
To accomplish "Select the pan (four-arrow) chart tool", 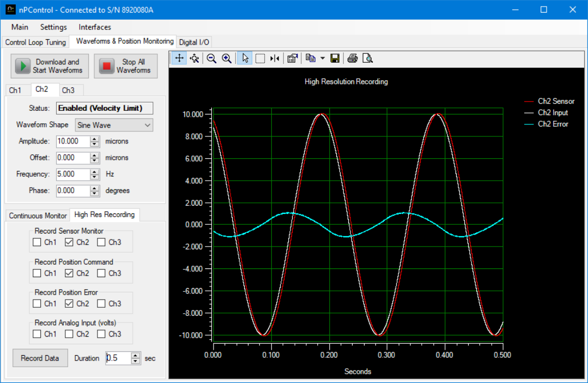I will (x=179, y=58).
